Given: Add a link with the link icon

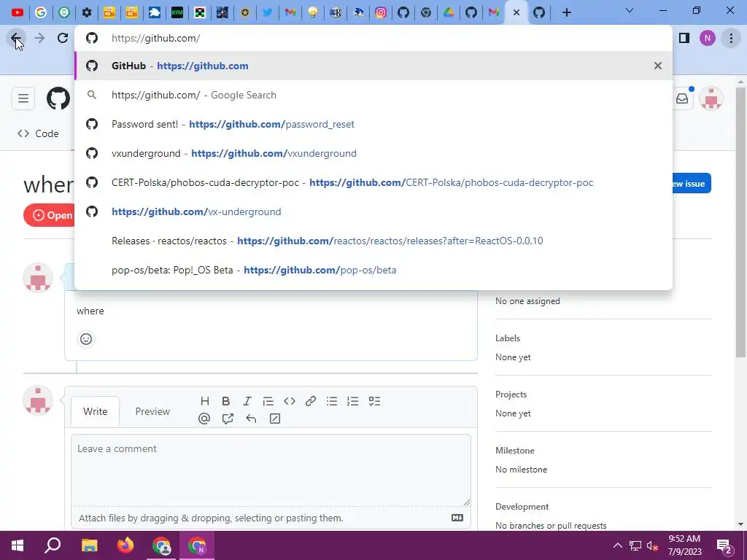Looking at the screenshot, I should (x=311, y=402).
